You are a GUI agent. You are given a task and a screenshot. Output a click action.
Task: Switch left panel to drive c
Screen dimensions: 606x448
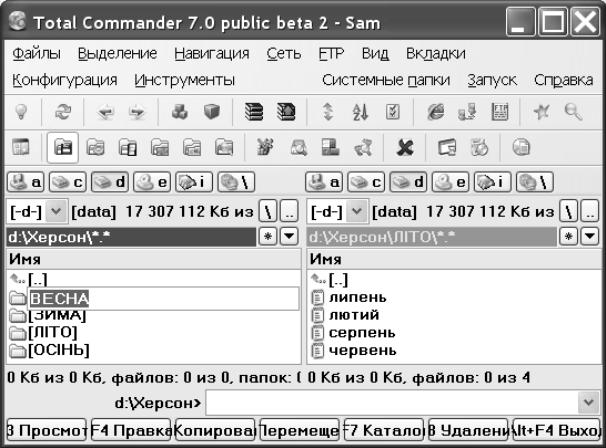67,182
